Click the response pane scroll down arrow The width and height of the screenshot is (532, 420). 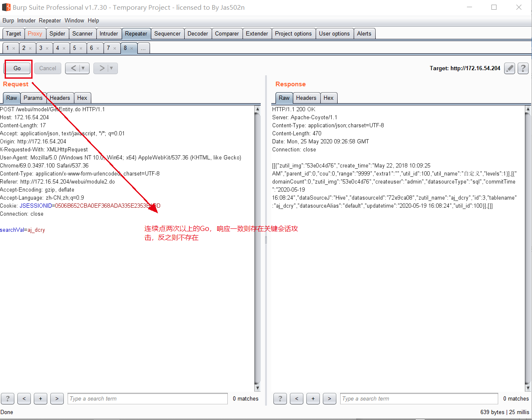(528, 388)
